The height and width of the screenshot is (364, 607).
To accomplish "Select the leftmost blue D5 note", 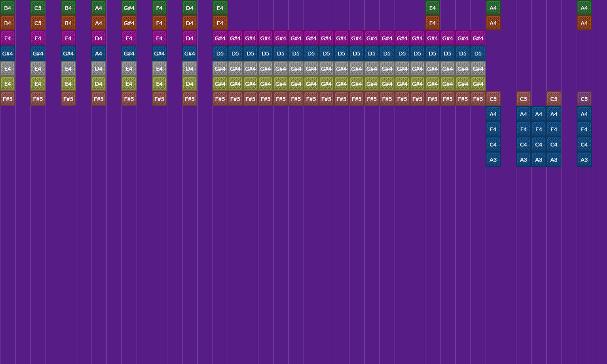I will tap(220, 53).
